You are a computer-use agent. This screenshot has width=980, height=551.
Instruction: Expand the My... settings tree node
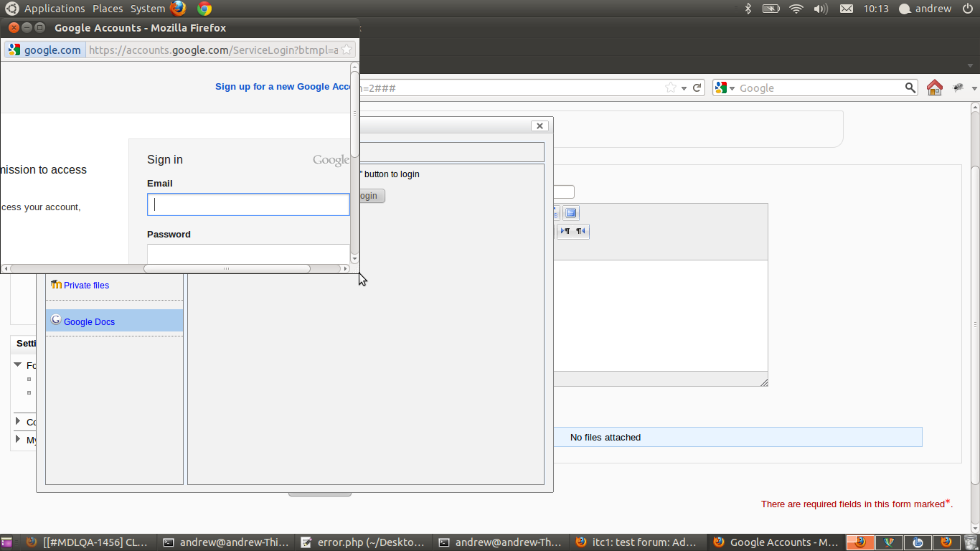(18, 438)
